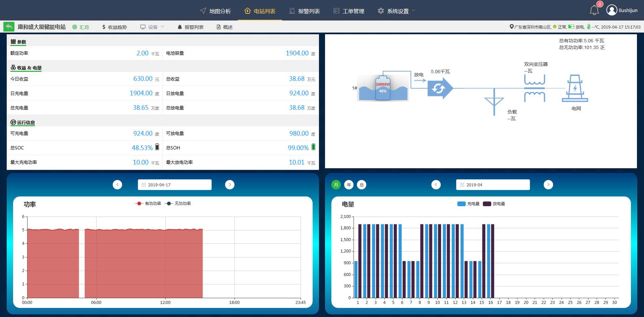Open the 2019-04 month picker field
This screenshot has width=644, height=317.
click(493, 185)
